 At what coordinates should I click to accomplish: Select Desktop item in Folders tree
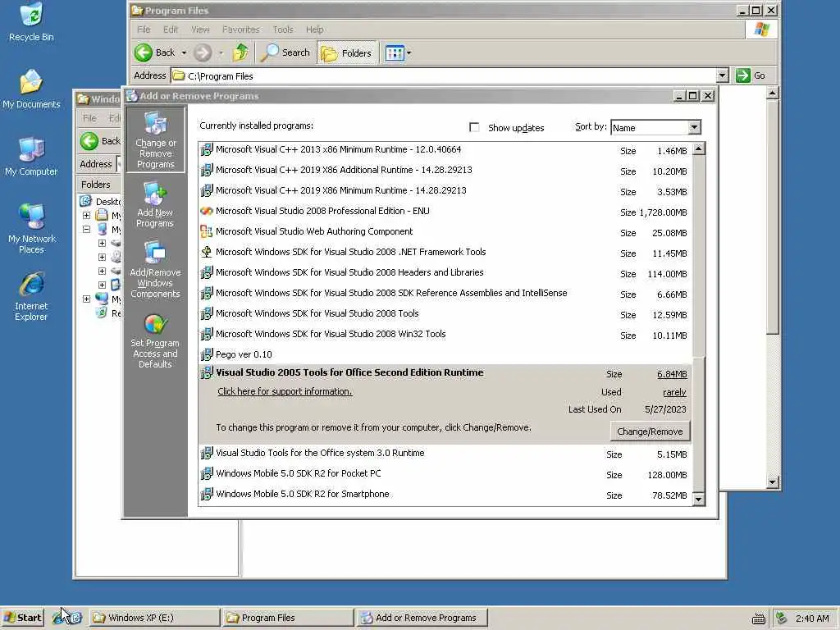point(101,202)
